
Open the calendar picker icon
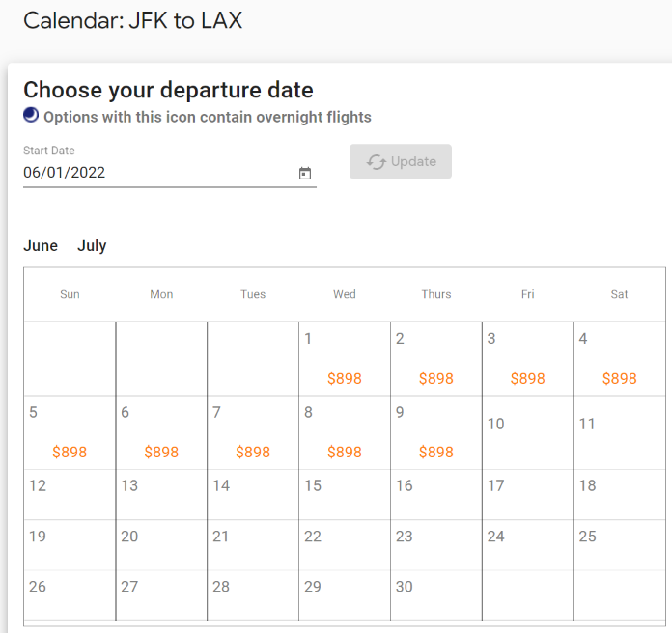(305, 173)
